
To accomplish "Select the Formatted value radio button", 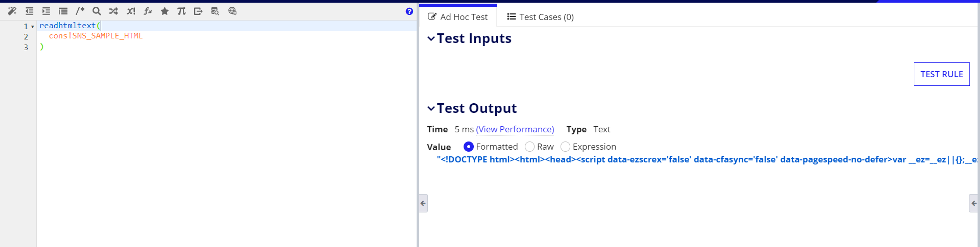I will click(x=469, y=146).
